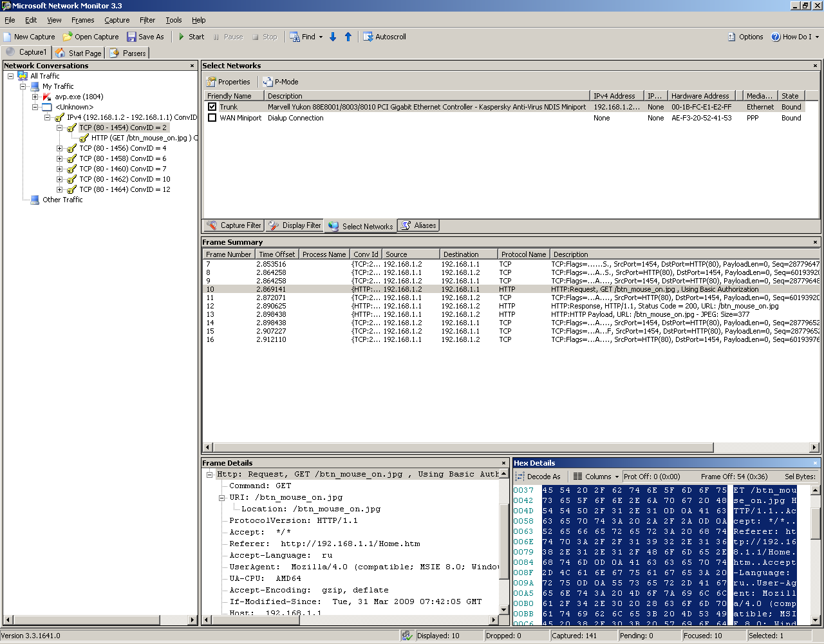Expand the avp.exe (1804) node
824x644 pixels.
[x=35, y=97]
